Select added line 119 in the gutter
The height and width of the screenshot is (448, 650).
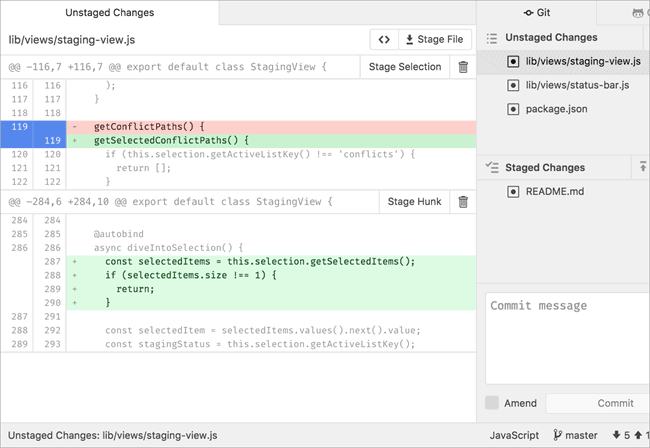point(50,141)
